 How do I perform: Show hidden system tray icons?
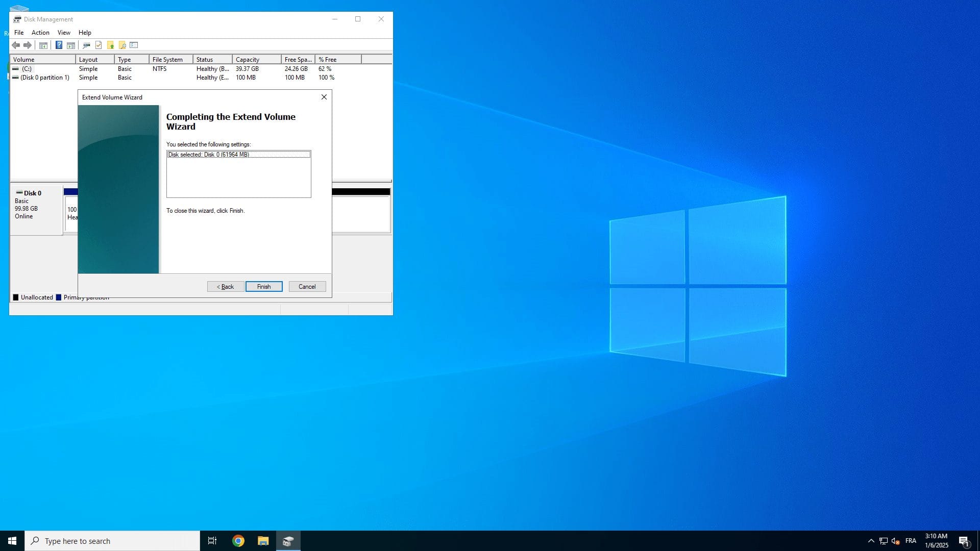(x=871, y=541)
